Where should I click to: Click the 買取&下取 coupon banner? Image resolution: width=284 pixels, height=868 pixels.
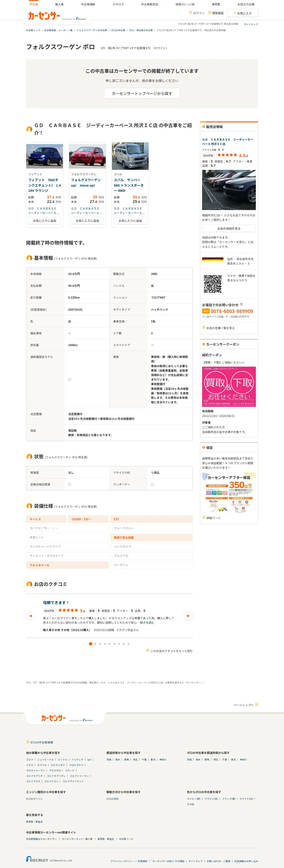pos(229,387)
